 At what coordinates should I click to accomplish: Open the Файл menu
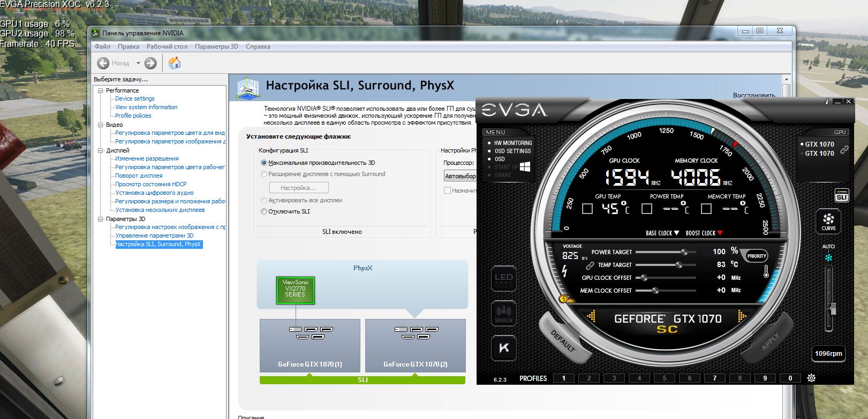(x=102, y=47)
